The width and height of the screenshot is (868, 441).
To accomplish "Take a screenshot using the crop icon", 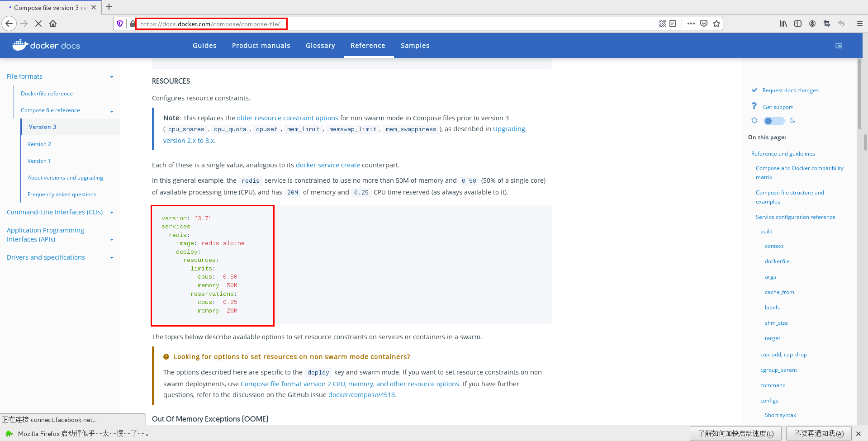I will pos(826,23).
